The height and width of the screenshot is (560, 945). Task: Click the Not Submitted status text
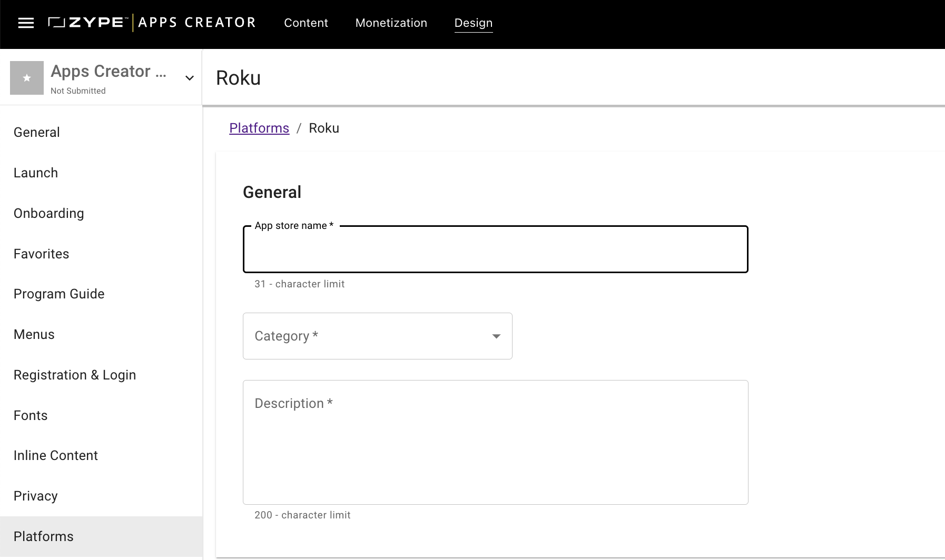78,91
